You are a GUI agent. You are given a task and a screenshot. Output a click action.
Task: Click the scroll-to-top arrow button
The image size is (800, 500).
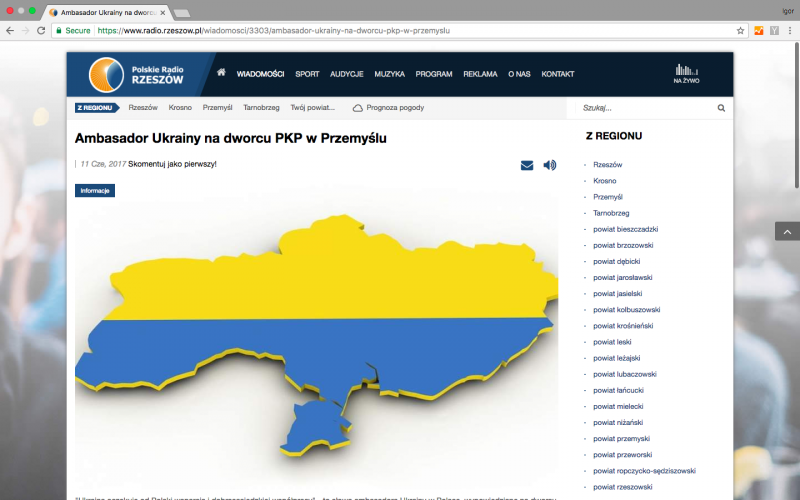pyautogui.click(x=787, y=231)
